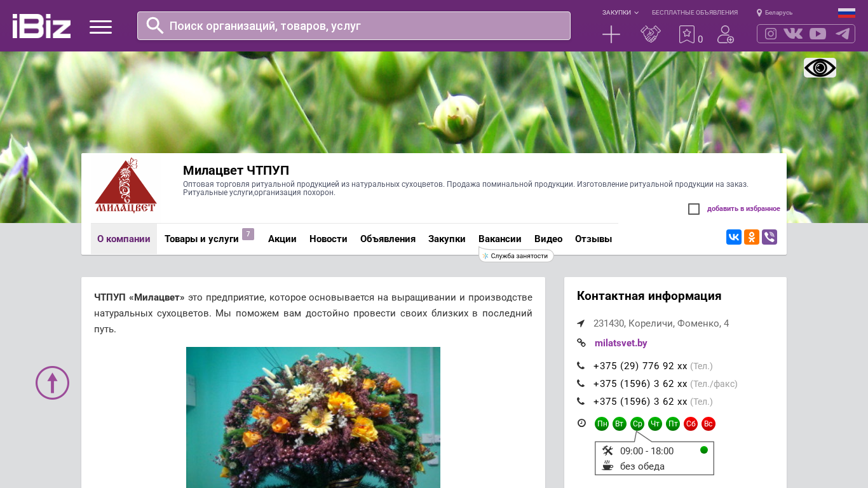
Task: Open the Telegram icon in header
Action: tap(843, 34)
